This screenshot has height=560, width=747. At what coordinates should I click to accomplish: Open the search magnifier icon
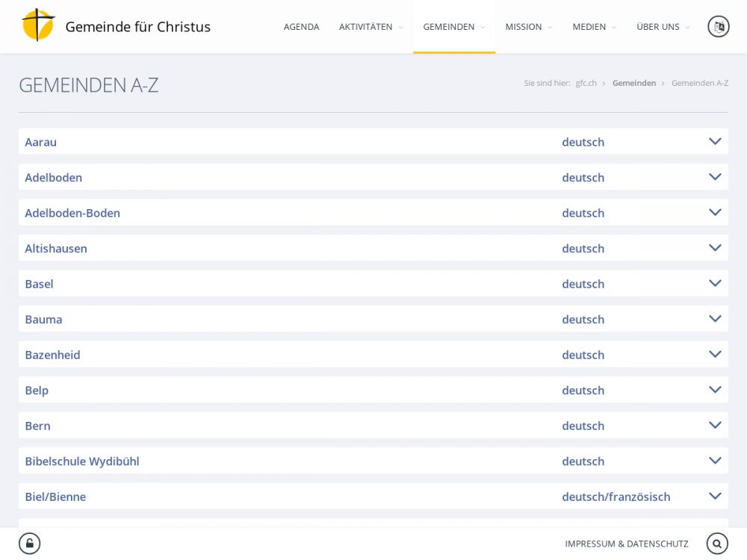[717, 544]
